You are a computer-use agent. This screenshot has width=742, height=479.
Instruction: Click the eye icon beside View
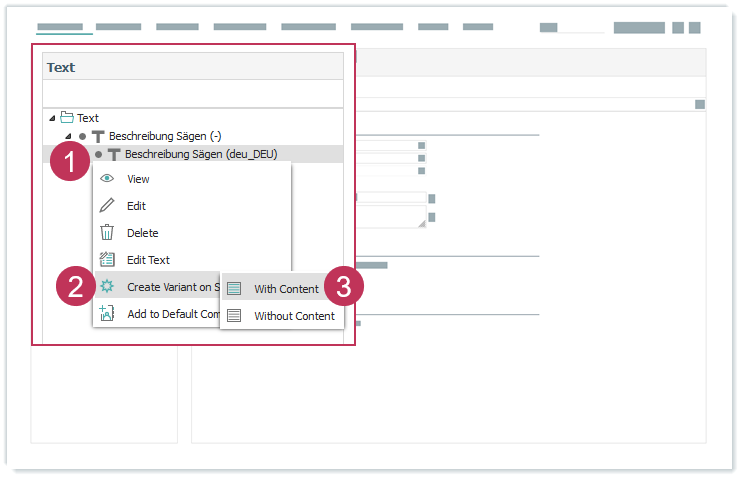107,179
